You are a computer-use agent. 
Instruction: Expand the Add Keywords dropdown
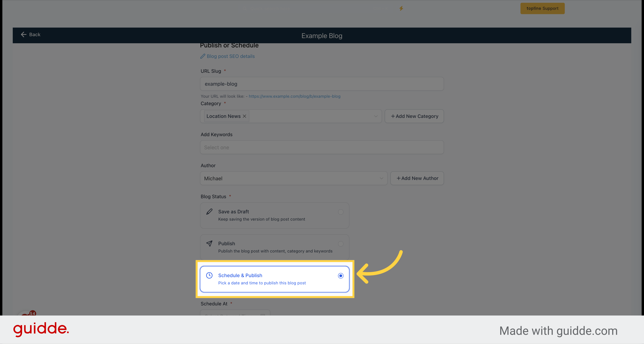322,147
